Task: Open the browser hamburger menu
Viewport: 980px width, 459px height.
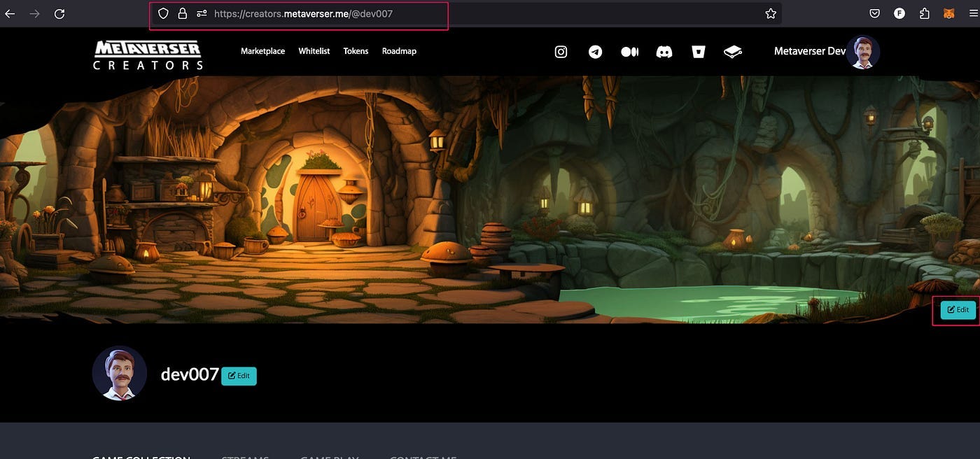Action: pyautogui.click(x=972, y=13)
